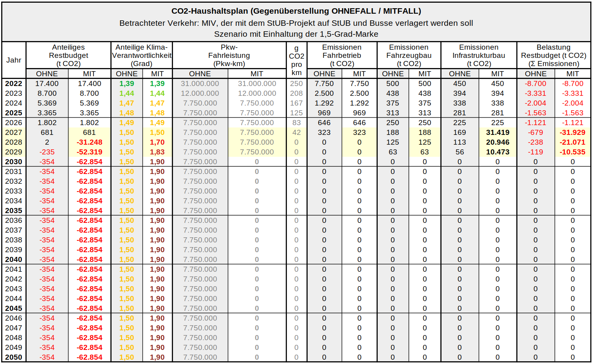Click Fahrzeugbau OHNE value '500' for 2022

point(393,84)
